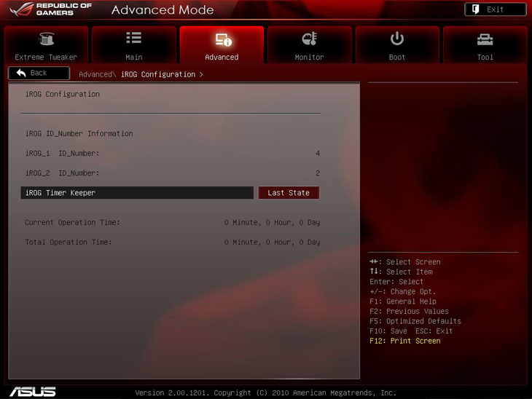Select the Boot power icon
The height and width of the screenshot is (399, 532).
(x=397, y=39)
